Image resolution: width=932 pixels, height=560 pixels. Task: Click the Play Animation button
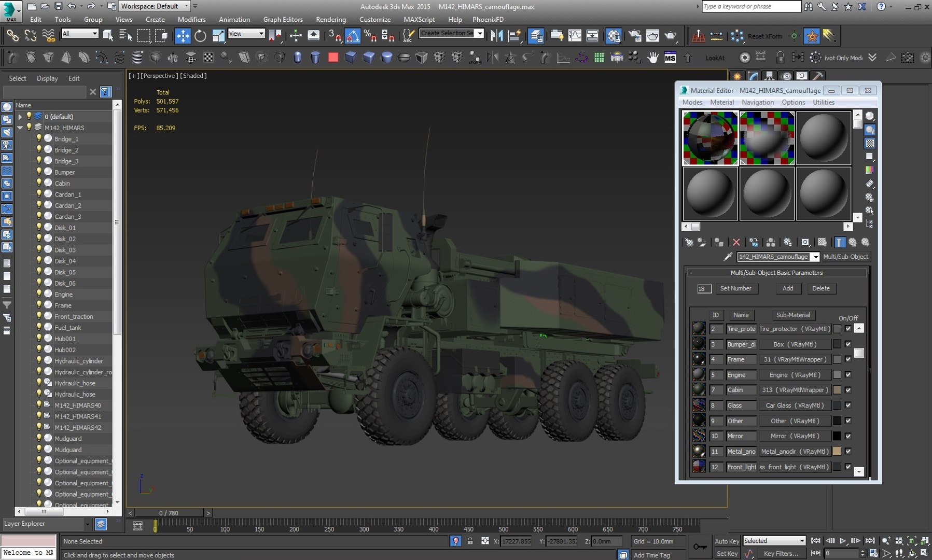coord(843,541)
